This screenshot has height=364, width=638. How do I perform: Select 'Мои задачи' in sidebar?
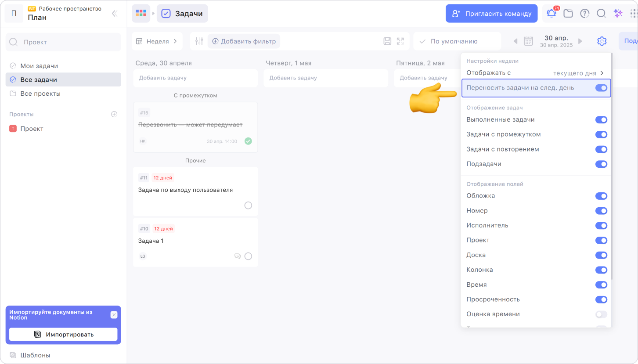(x=39, y=66)
